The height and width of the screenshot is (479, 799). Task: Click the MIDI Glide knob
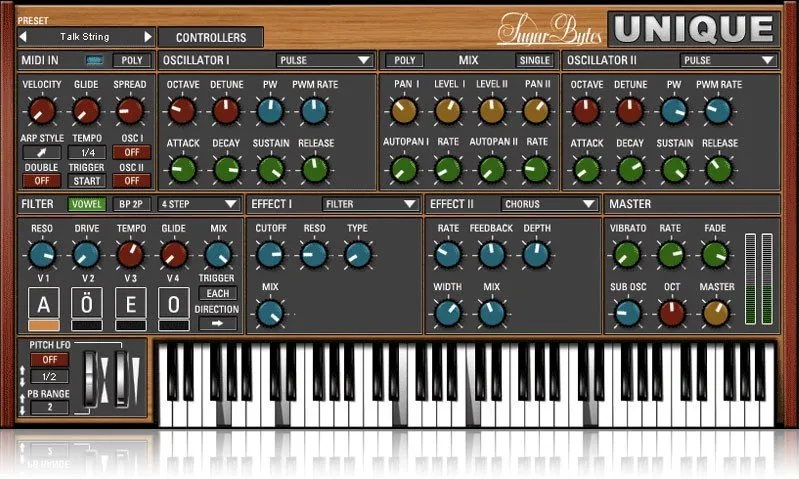86,111
